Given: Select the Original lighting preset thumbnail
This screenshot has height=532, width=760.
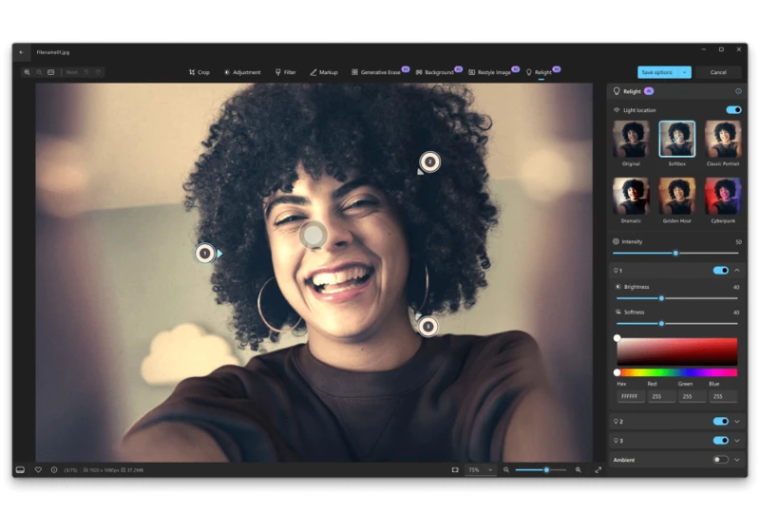Looking at the screenshot, I should pos(631,139).
